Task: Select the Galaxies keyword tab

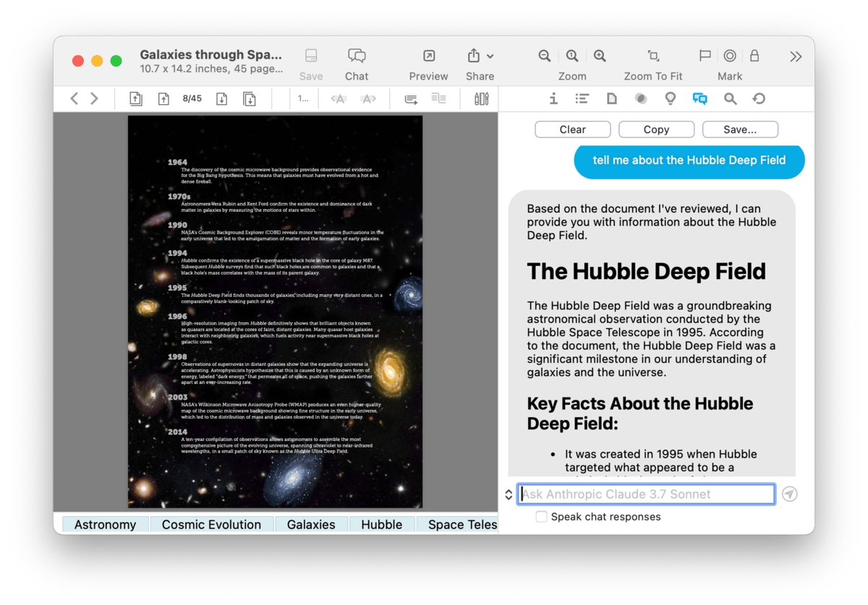Action: [311, 525]
